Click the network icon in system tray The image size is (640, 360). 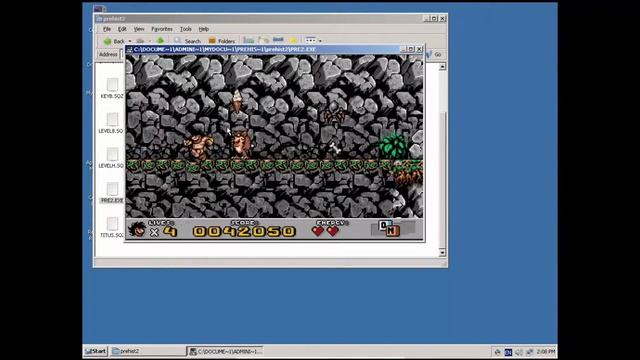pos(530,352)
